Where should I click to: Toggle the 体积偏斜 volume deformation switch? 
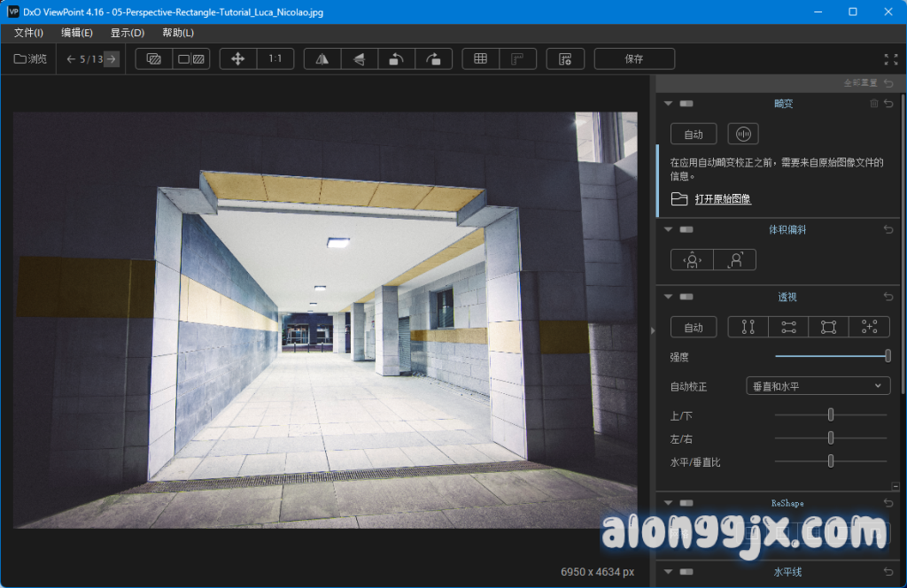pos(686,229)
